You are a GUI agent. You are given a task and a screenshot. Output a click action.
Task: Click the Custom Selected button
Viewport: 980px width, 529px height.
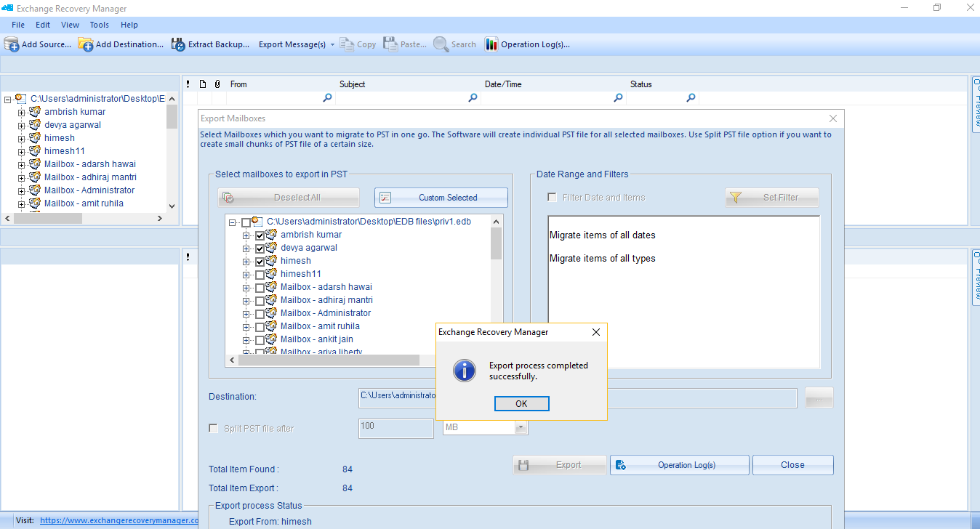pyautogui.click(x=441, y=198)
